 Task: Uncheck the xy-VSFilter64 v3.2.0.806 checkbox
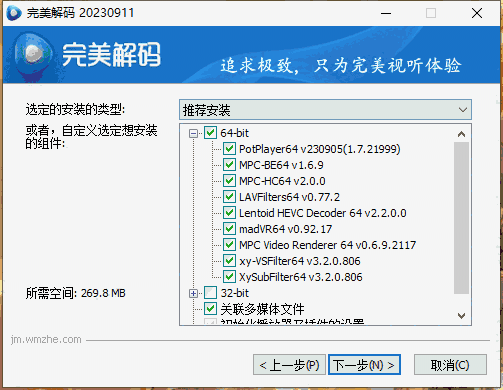coord(229,261)
